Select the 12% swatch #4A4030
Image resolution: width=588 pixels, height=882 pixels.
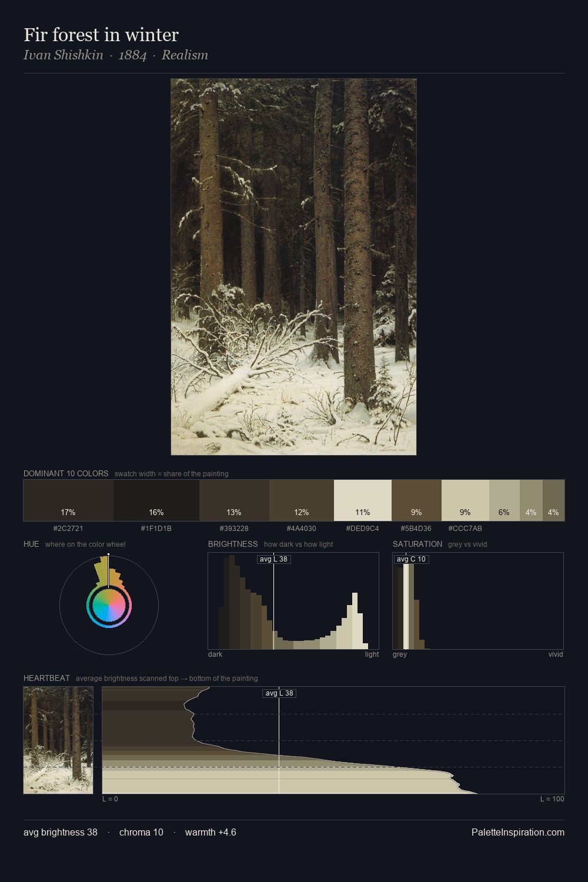302,500
